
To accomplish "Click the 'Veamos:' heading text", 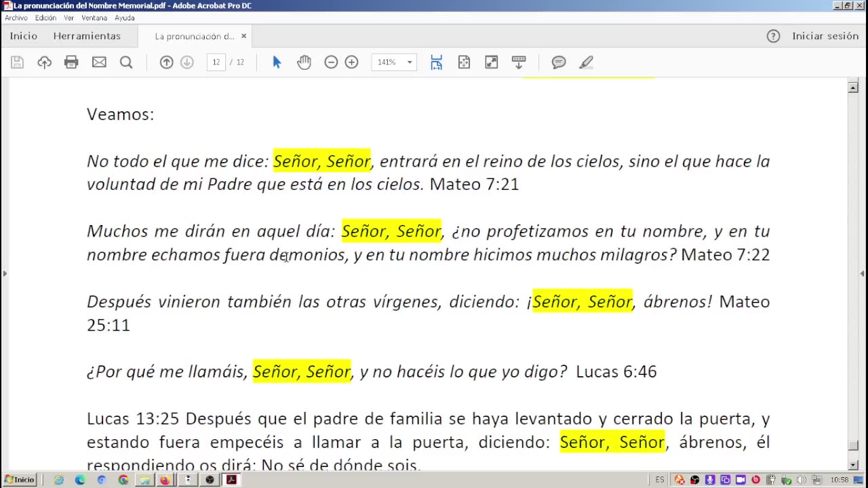I will pos(120,114).
